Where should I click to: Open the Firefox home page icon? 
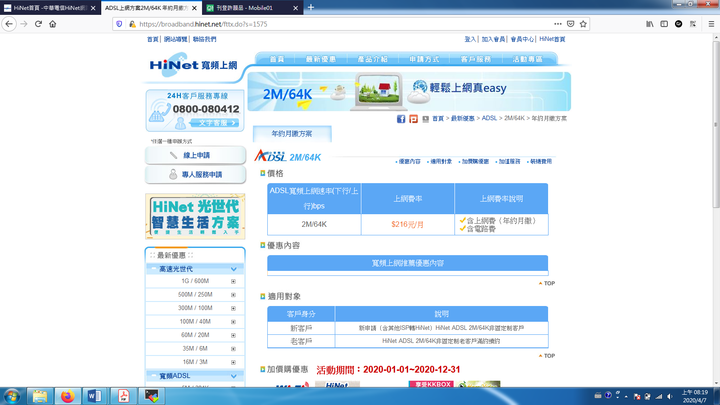point(53,24)
